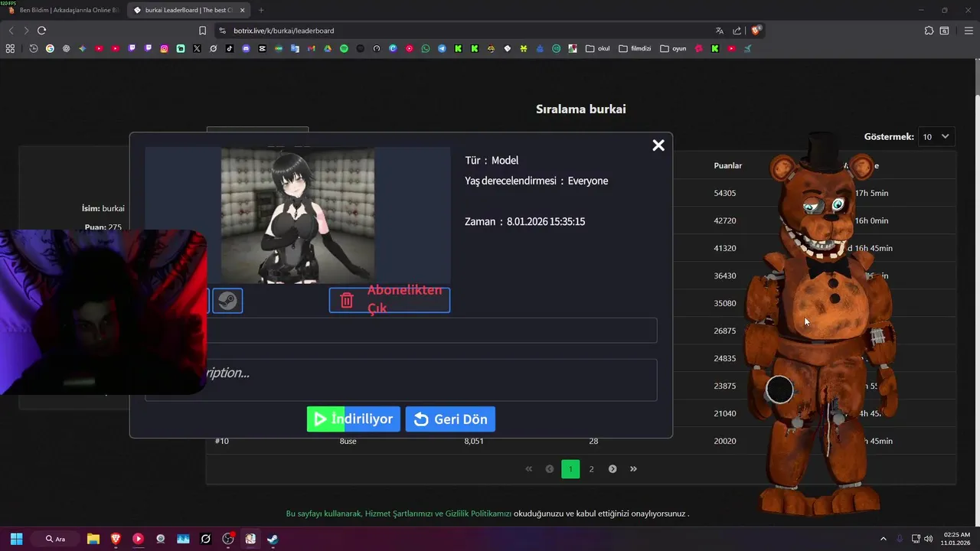Switch to Ben Bildim browser tab
The image size is (980, 551).
coord(64,10)
